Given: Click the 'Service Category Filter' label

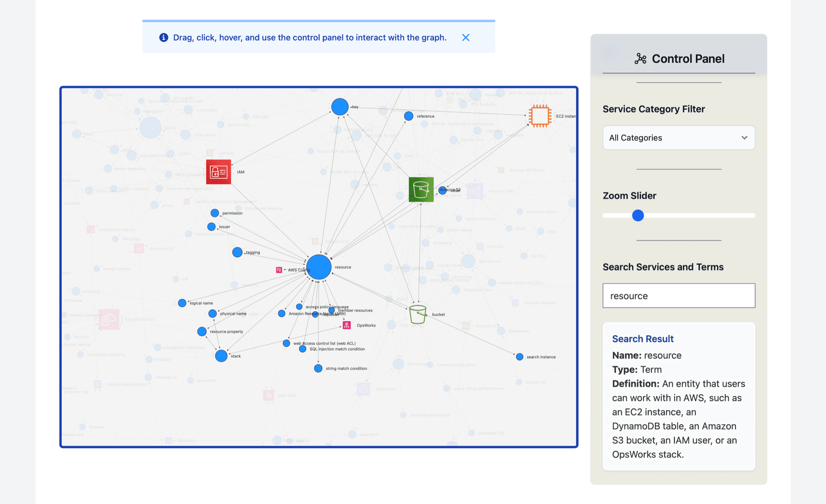Looking at the screenshot, I should pos(654,109).
